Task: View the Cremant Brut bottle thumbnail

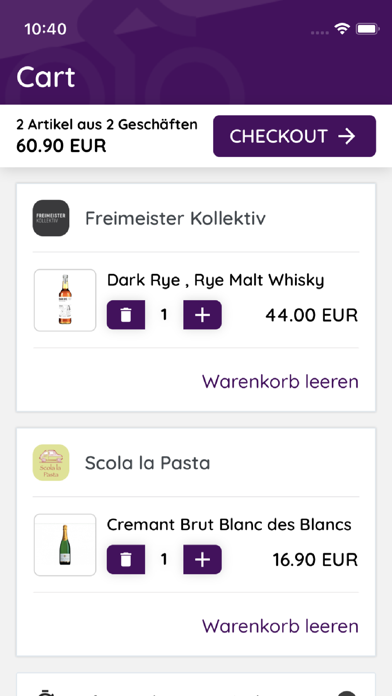Action: pyautogui.click(x=65, y=545)
